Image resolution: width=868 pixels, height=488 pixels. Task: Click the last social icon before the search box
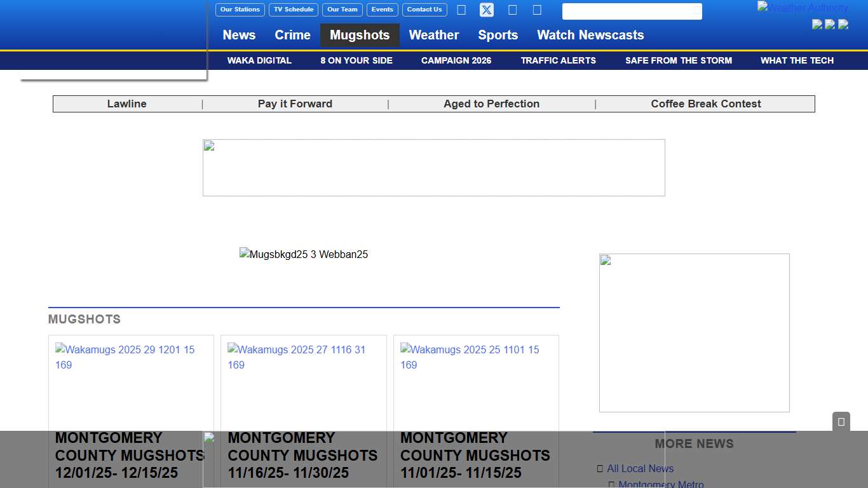pyautogui.click(x=537, y=10)
